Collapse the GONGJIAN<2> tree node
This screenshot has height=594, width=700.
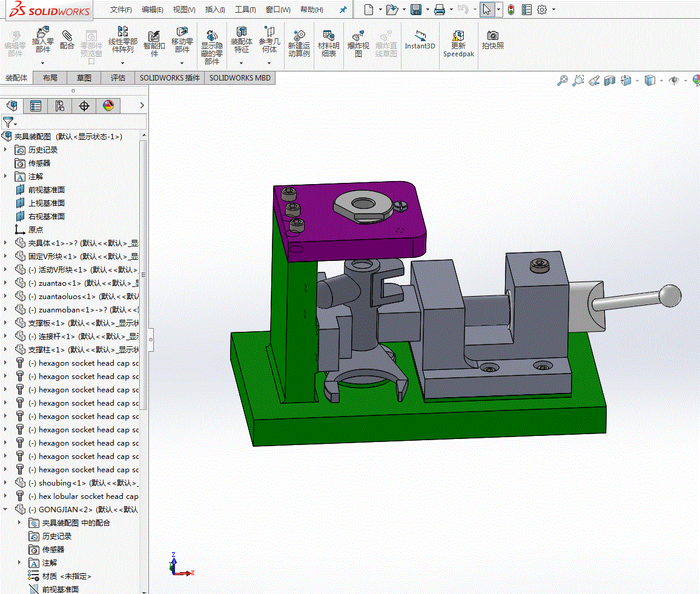pos(6,509)
